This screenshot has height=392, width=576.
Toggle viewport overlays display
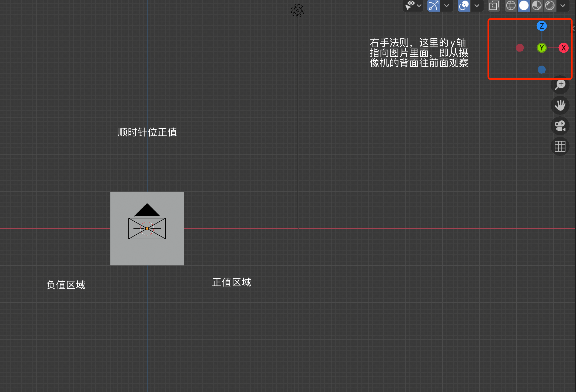pos(464,5)
